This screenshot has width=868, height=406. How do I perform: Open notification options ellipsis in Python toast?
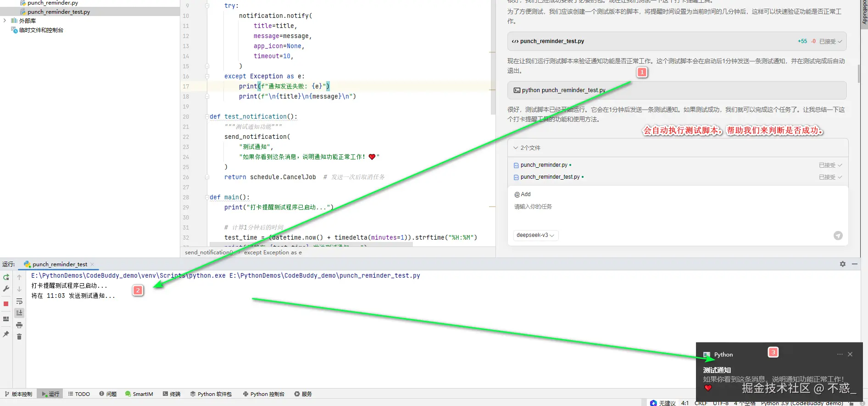(x=840, y=354)
